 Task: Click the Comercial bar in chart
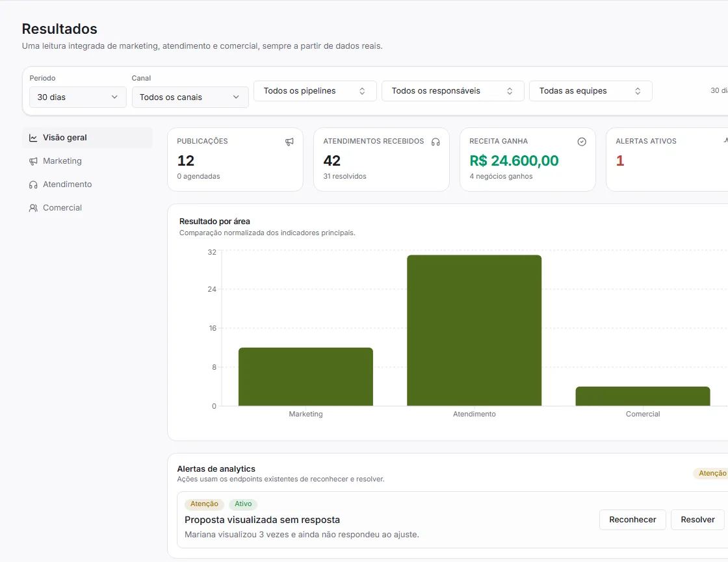(x=643, y=396)
